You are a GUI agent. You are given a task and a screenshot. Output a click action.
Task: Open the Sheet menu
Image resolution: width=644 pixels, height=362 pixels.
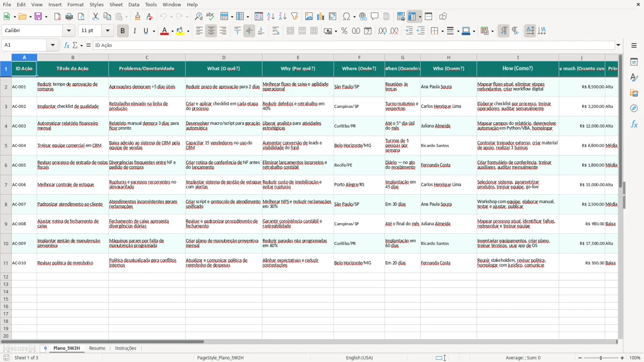click(116, 4)
